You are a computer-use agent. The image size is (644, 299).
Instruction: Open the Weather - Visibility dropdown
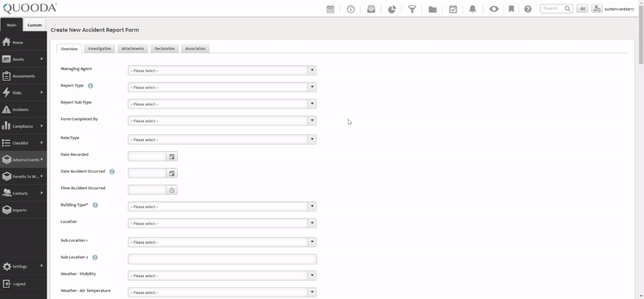click(222, 276)
